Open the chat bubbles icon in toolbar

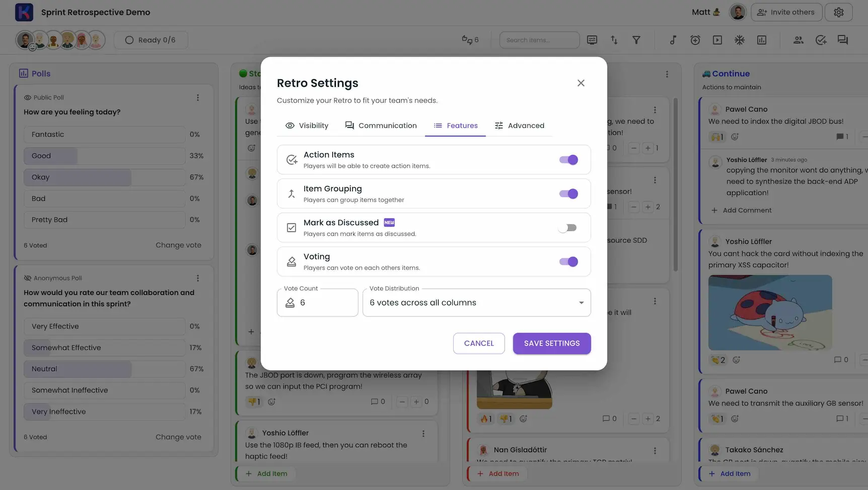(x=843, y=40)
